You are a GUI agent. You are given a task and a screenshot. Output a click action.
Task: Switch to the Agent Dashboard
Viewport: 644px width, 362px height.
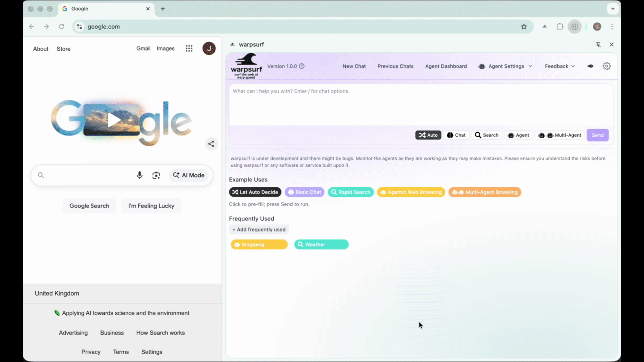tap(446, 66)
